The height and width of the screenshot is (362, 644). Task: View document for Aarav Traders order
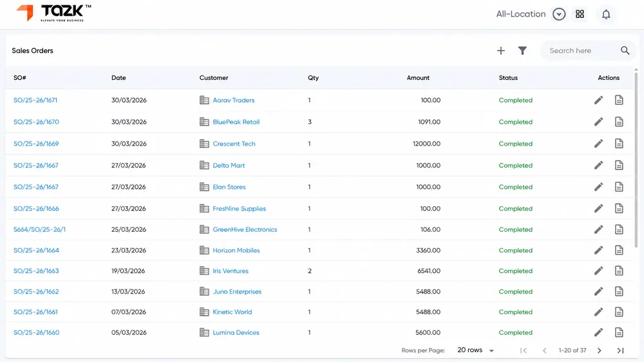(x=618, y=100)
